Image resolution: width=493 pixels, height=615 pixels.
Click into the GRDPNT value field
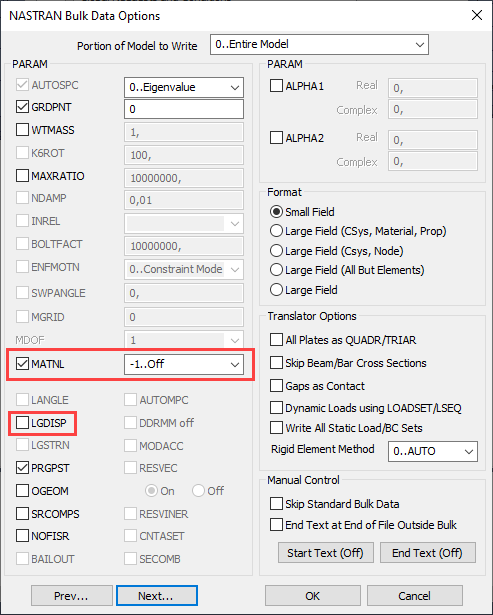pyautogui.click(x=184, y=109)
